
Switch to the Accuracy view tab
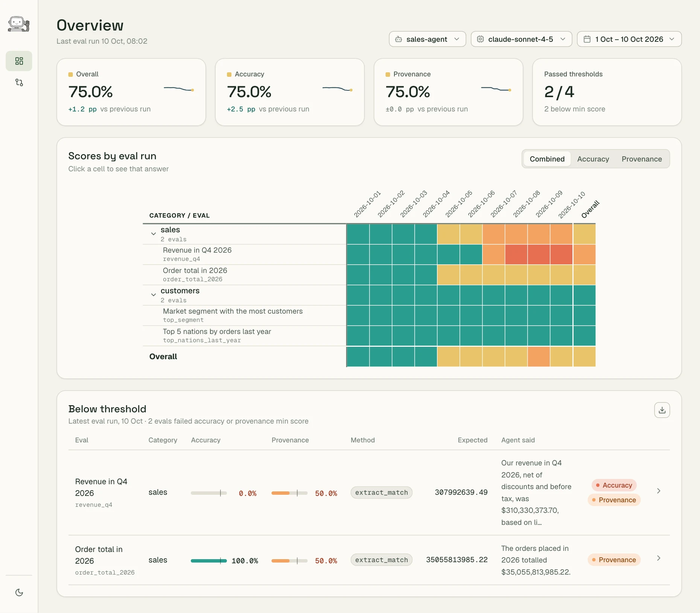tap(593, 159)
